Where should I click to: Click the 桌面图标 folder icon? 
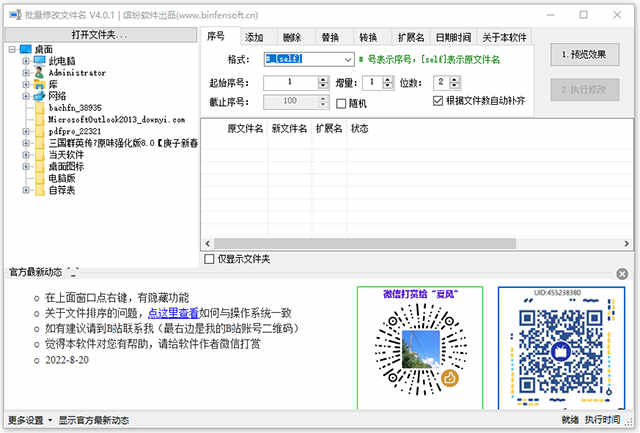pos(40,167)
